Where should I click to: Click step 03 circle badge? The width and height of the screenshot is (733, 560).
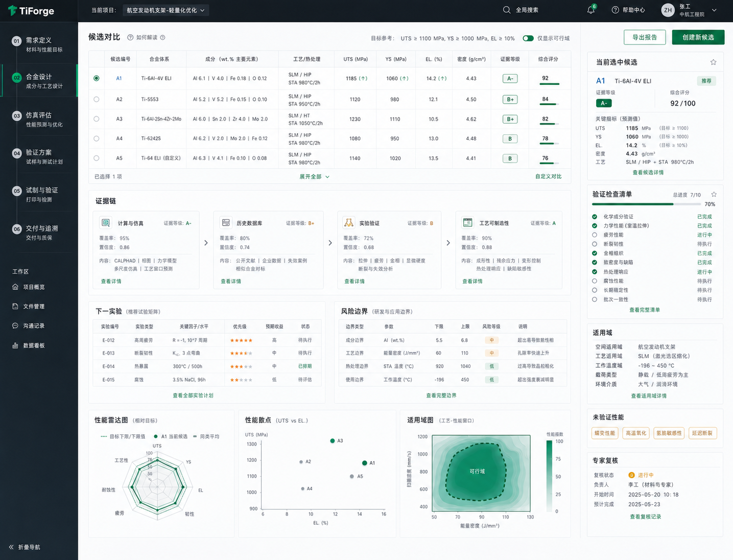pyautogui.click(x=17, y=116)
